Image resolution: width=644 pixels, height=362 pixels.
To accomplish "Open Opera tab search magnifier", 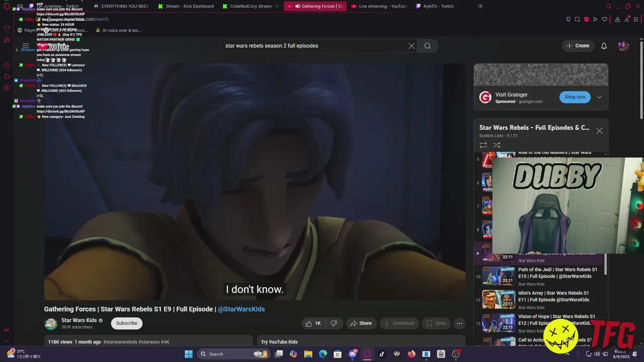I will [608, 6].
